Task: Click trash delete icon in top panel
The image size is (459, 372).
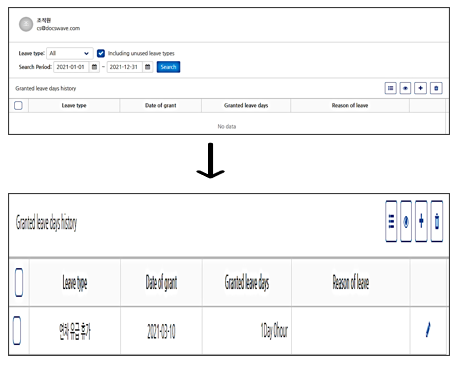Action: [x=436, y=88]
